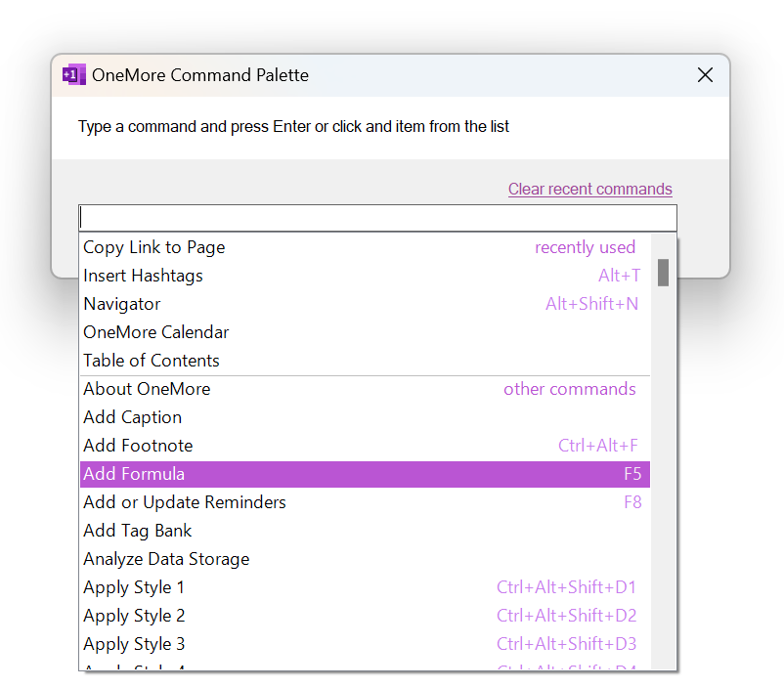Viewport: 784px width, 688px height.
Task: Select the Copy Link to Page command
Action: click(153, 247)
